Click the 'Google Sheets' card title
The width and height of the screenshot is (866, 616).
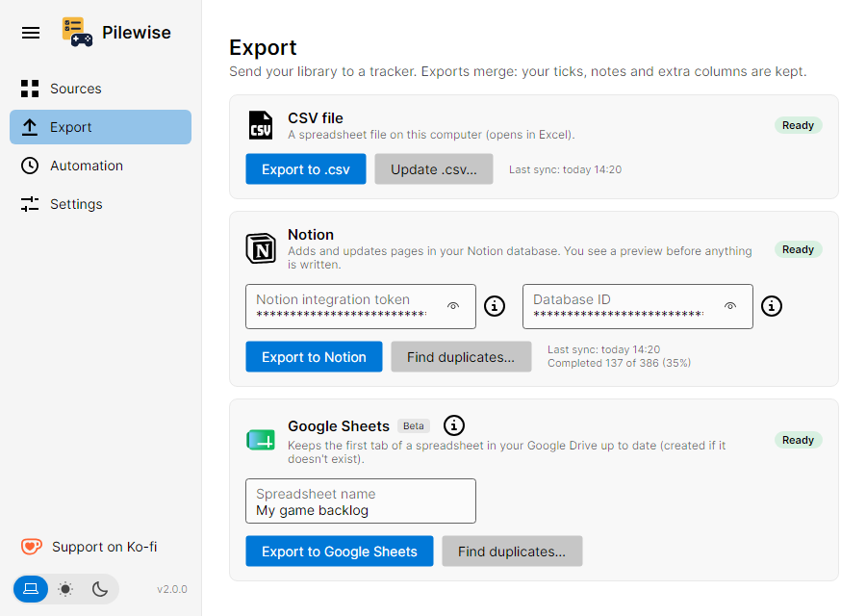(x=339, y=426)
